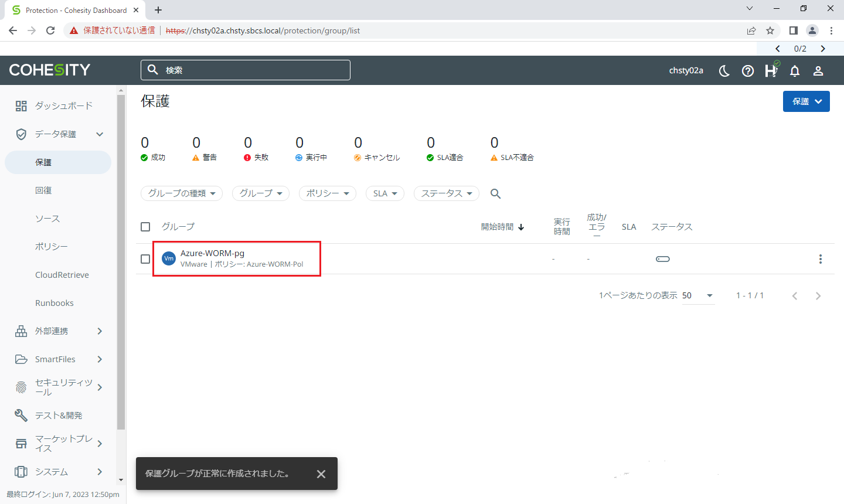Click the filter search magnifier icon
844x504 pixels.
[496, 194]
